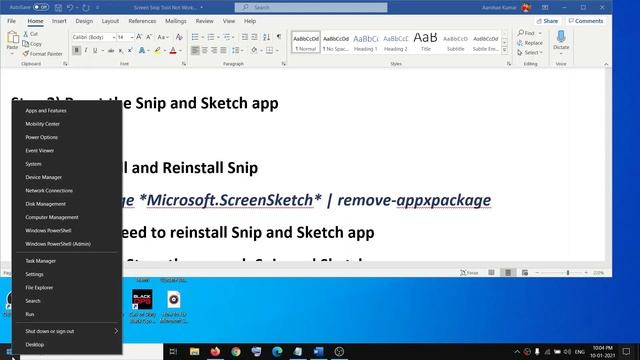Image resolution: width=640 pixels, height=360 pixels.
Task: Open font color dropdown arrow
Action: [x=180, y=51]
